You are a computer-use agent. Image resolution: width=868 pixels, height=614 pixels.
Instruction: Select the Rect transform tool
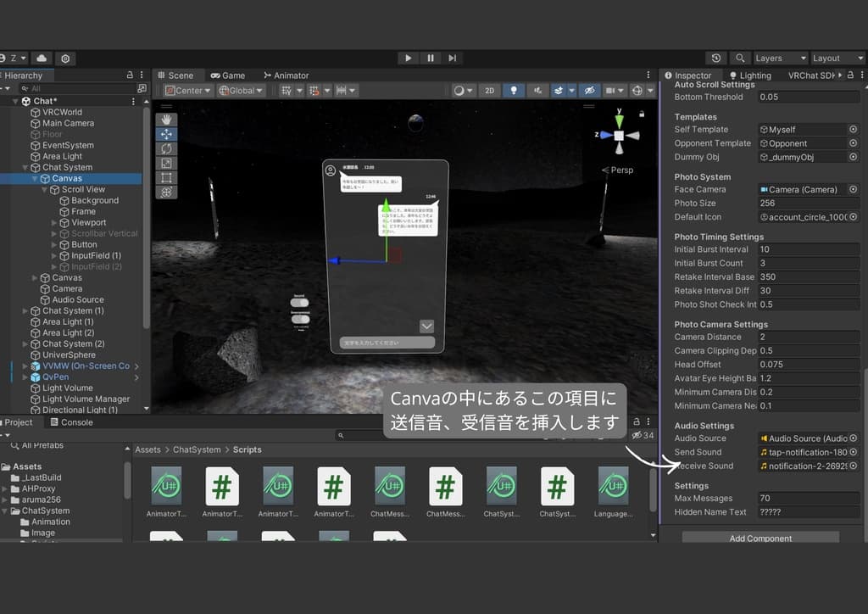coord(166,178)
